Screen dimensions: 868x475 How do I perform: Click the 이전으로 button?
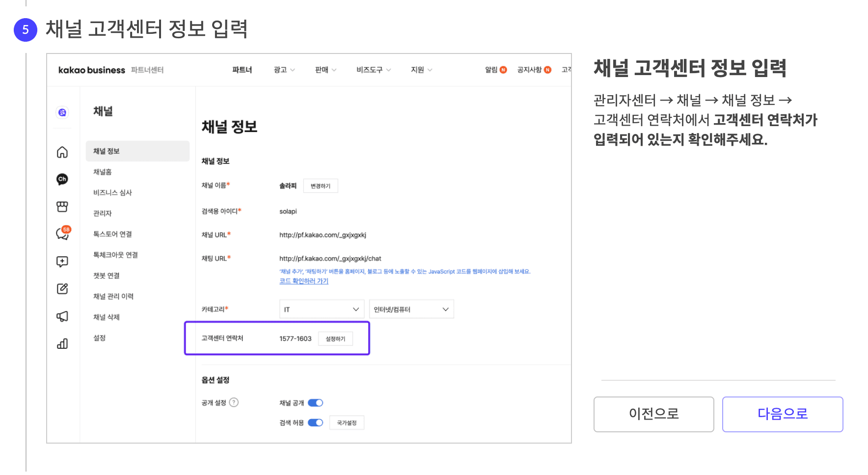(653, 414)
